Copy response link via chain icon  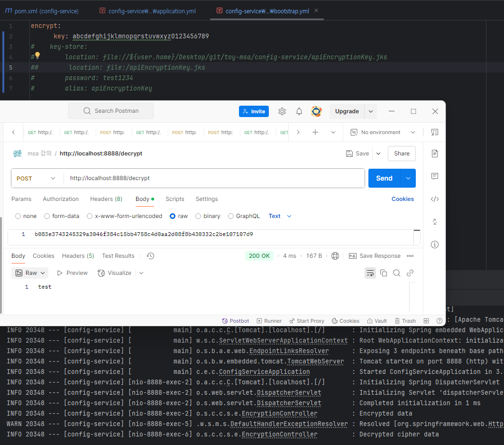410,273
